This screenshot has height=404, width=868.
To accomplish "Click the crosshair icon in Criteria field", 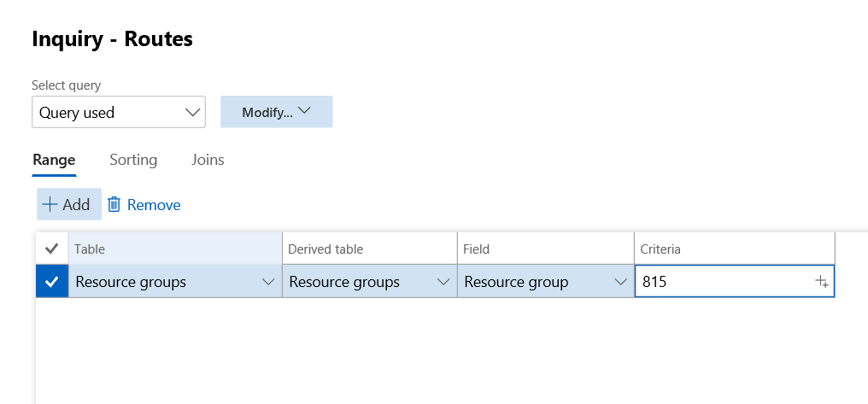I will (x=822, y=282).
